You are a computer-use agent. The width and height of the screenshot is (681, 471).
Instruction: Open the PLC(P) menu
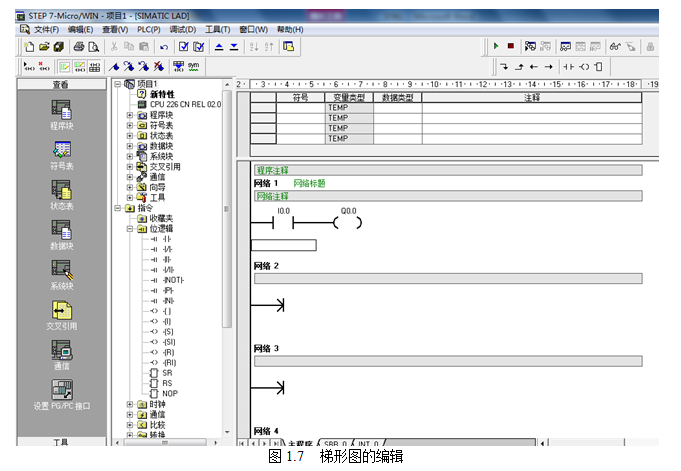148,30
